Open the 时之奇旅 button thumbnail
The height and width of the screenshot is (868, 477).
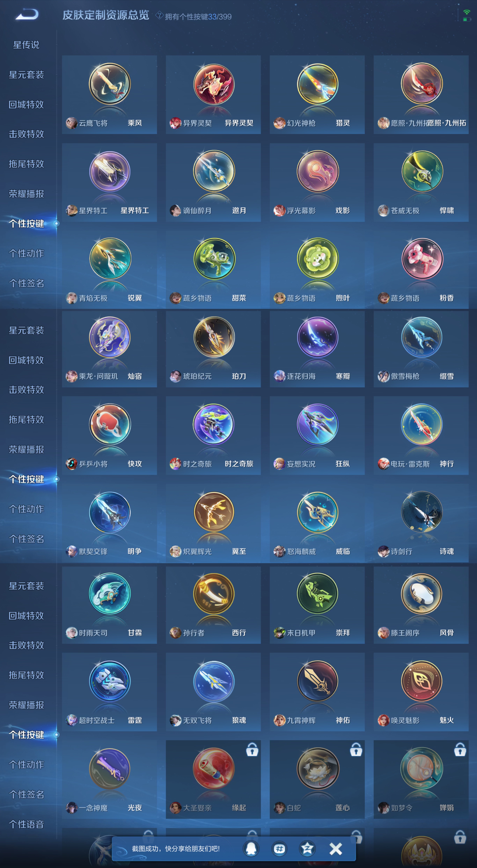[x=214, y=425]
